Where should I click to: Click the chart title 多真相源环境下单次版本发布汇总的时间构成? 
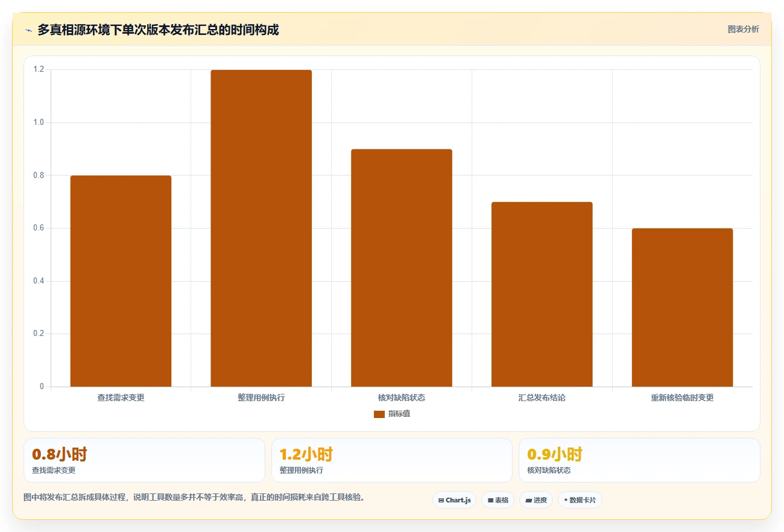pos(158,30)
